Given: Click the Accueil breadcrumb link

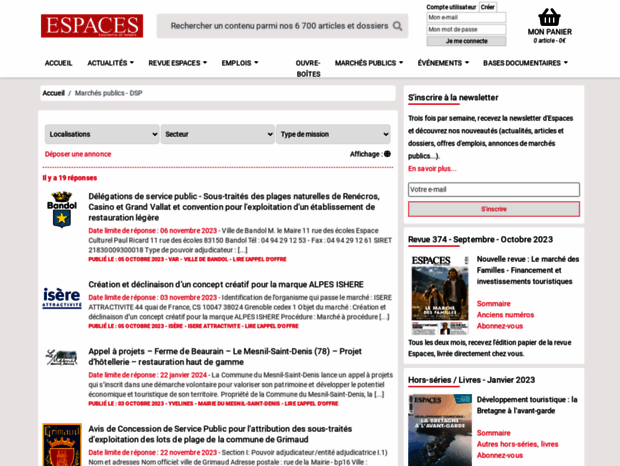Looking at the screenshot, I should 53,93.
